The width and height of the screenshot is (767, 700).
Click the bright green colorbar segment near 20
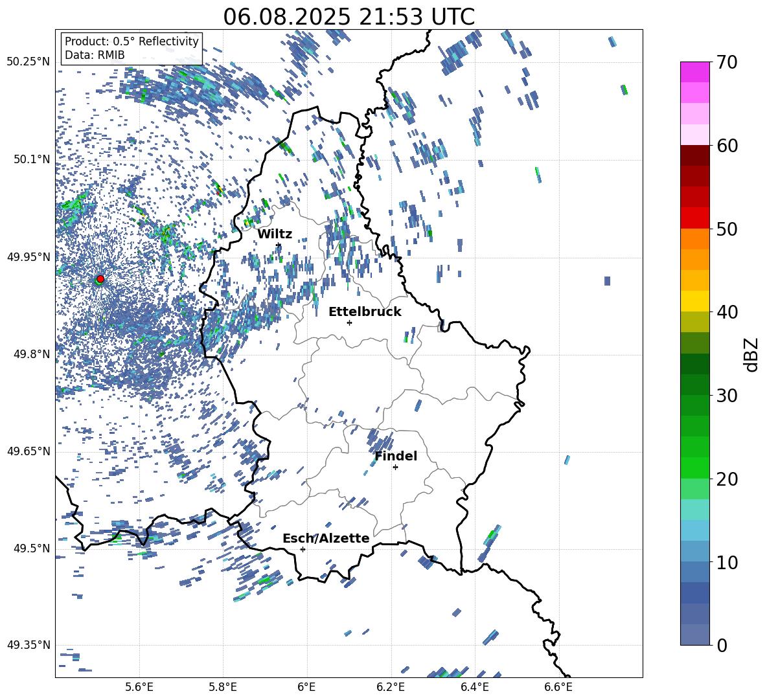[694, 468]
